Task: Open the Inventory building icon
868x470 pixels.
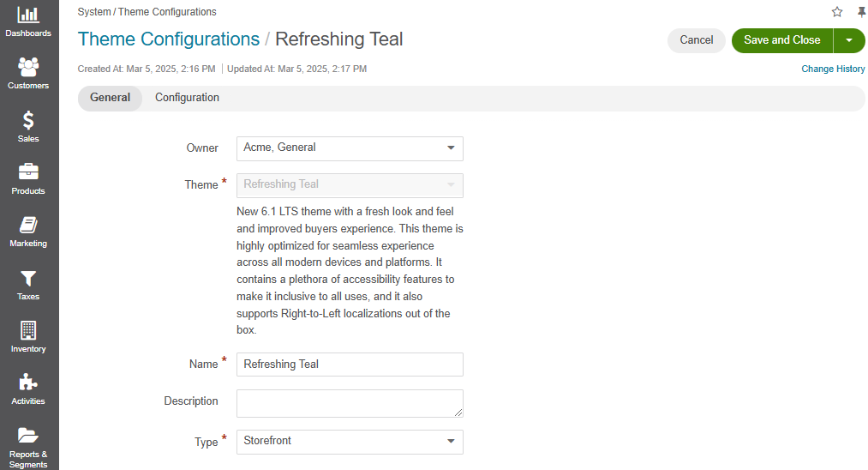Action: [x=28, y=330]
